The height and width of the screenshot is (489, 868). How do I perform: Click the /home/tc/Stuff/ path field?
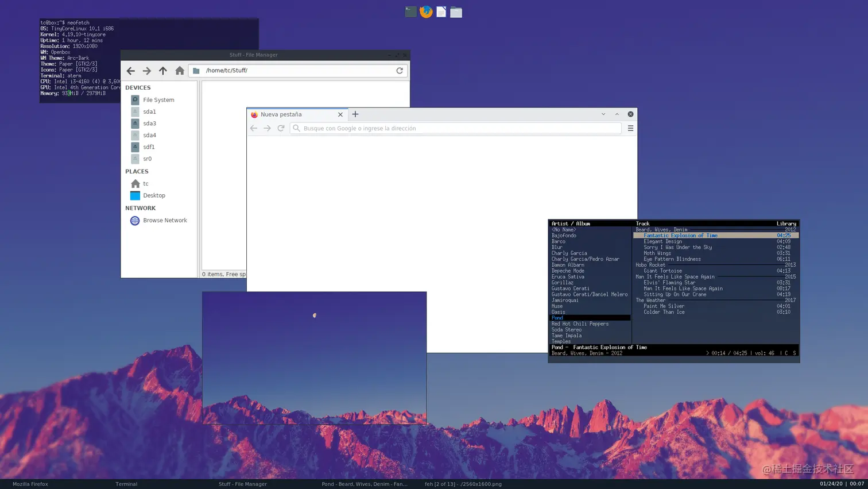pyautogui.click(x=297, y=71)
